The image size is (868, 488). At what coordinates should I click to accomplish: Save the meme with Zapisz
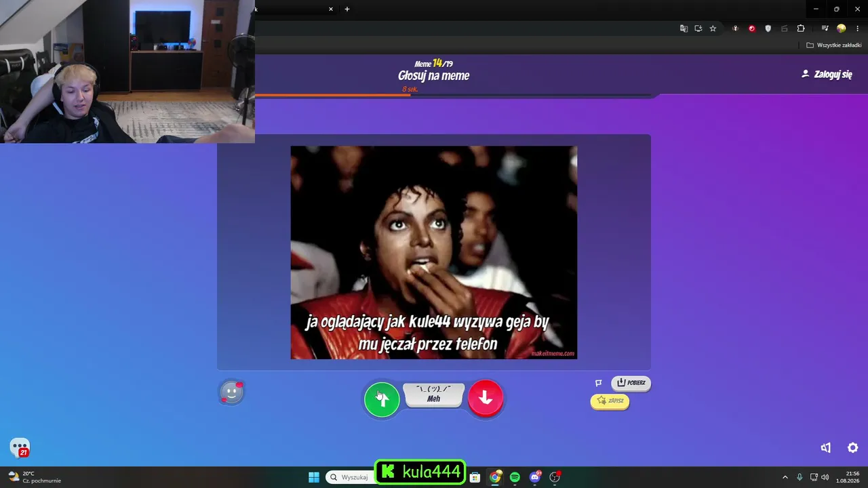pyautogui.click(x=610, y=401)
